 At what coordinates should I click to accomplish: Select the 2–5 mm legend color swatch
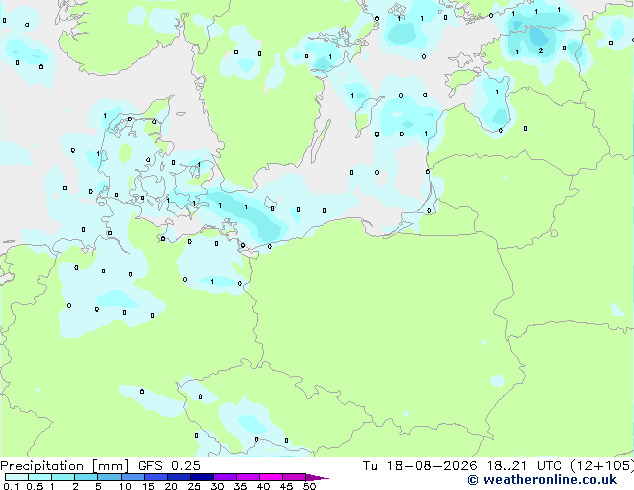(86, 477)
